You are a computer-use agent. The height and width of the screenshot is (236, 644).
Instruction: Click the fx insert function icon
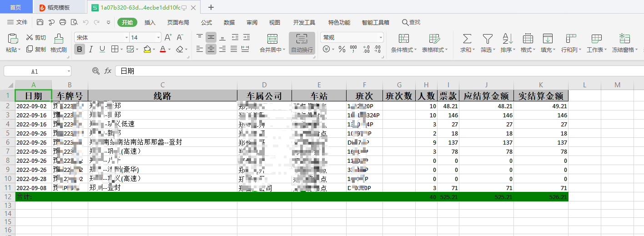coord(108,71)
